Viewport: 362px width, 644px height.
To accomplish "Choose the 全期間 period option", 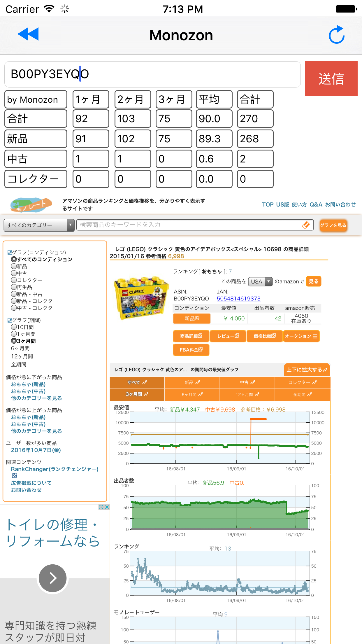I will click(19, 365).
